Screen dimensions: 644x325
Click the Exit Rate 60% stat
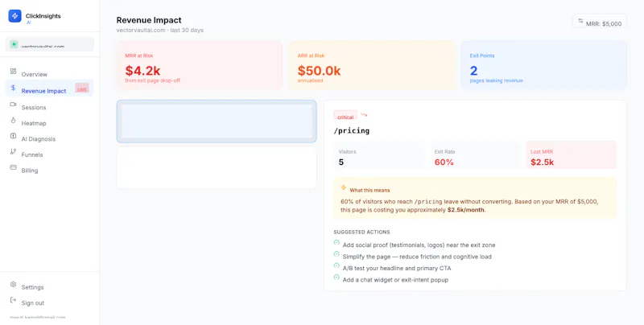(x=475, y=155)
